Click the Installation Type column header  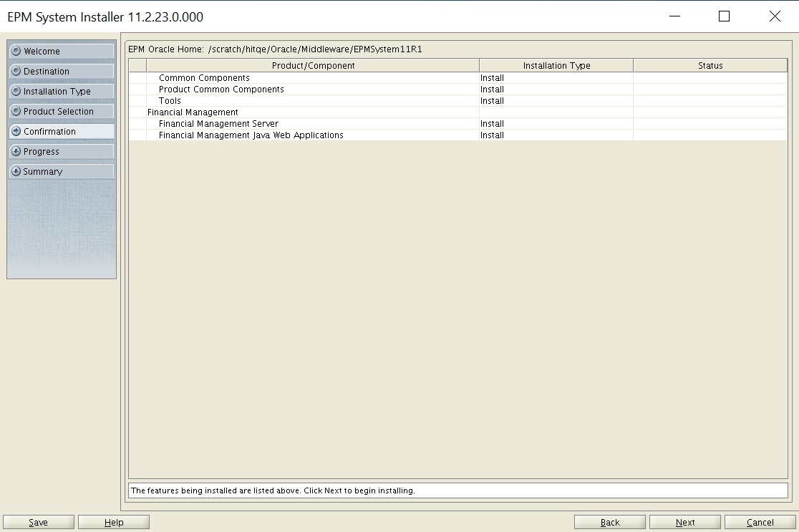tap(556, 65)
